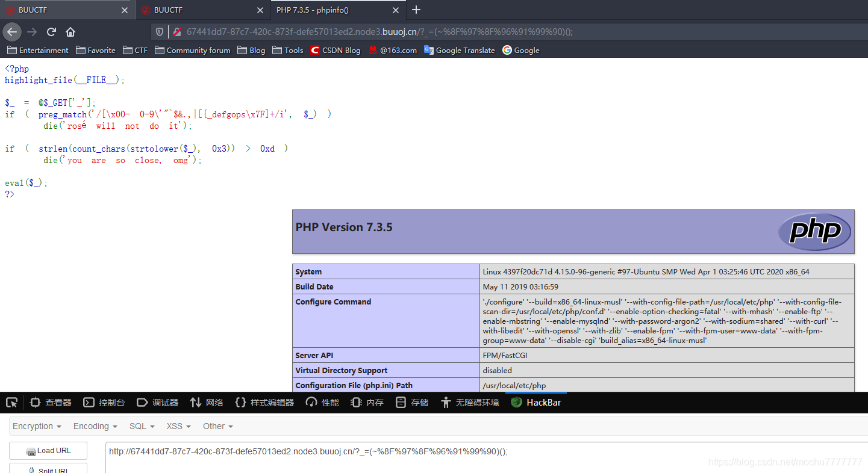The image size is (868, 473).
Task: Open the browser home page icon
Action: pyautogui.click(x=70, y=32)
